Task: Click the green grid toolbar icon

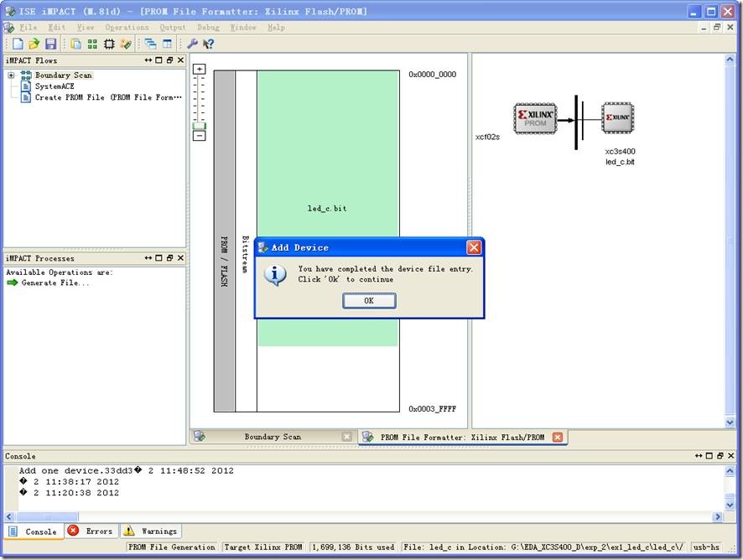Action: point(92,44)
